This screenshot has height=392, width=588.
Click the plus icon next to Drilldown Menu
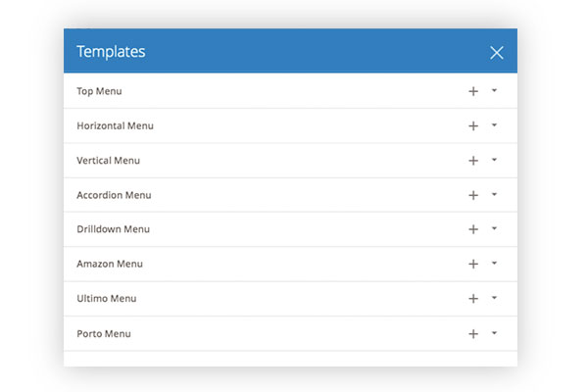click(473, 229)
